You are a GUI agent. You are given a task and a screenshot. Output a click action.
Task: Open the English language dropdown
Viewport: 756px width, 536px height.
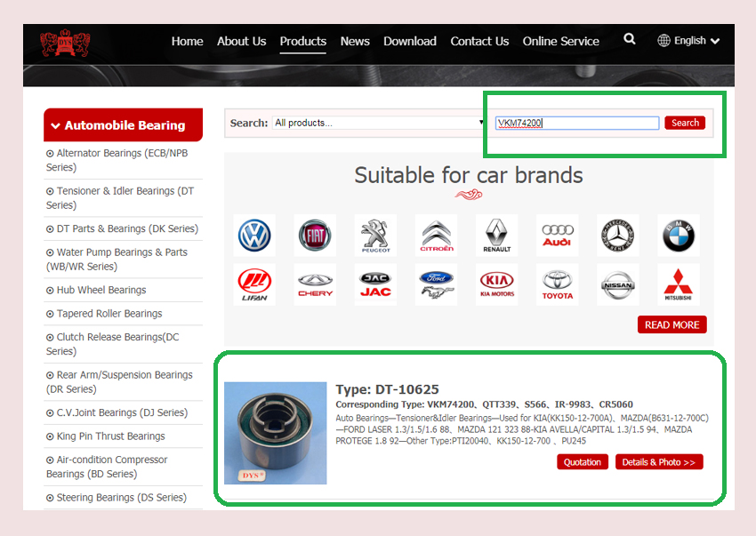688,41
